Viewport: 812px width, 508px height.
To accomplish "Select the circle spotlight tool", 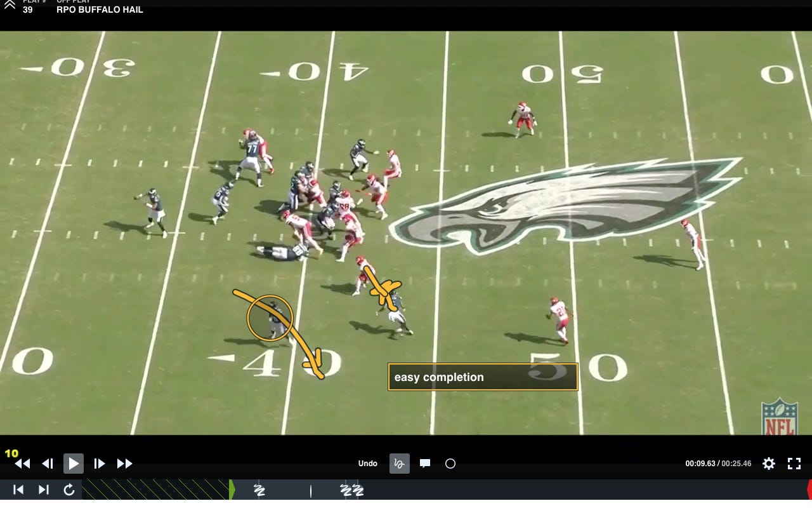I will 450,464.
